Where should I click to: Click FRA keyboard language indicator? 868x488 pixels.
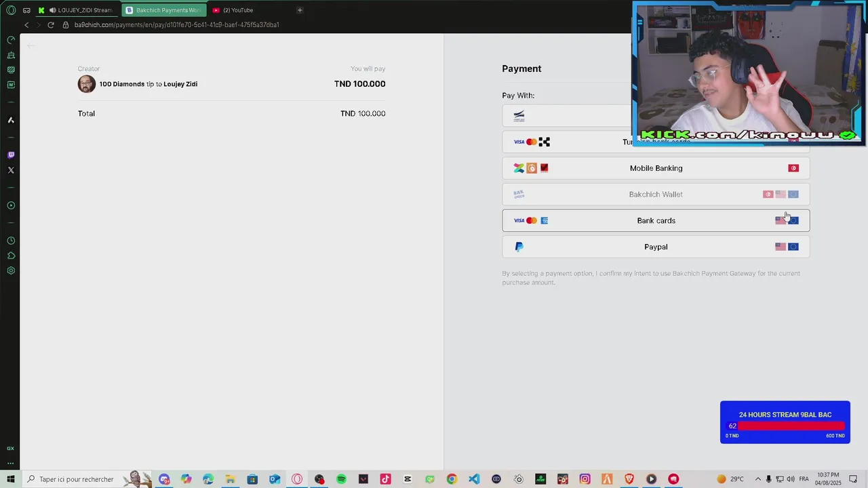pyautogui.click(x=804, y=479)
